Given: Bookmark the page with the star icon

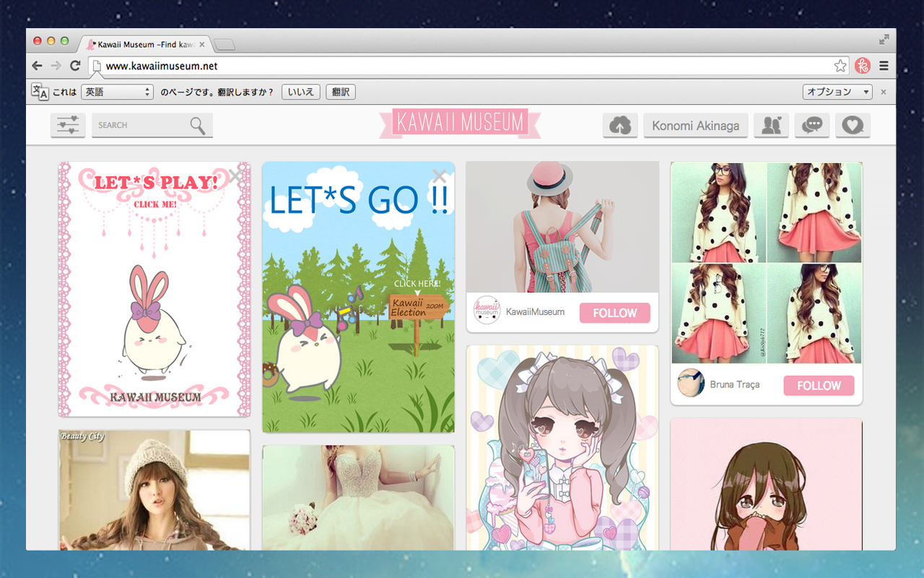Looking at the screenshot, I should [840, 65].
